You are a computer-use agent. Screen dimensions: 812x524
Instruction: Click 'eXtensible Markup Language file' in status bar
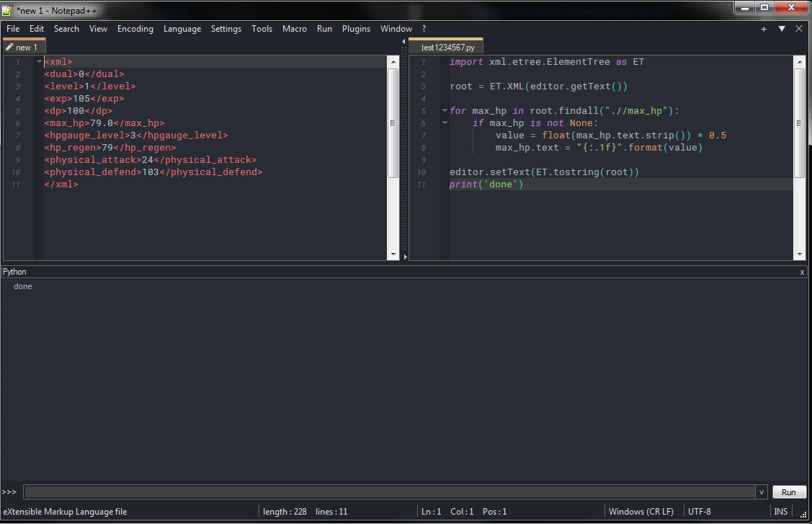pos(66,512)
